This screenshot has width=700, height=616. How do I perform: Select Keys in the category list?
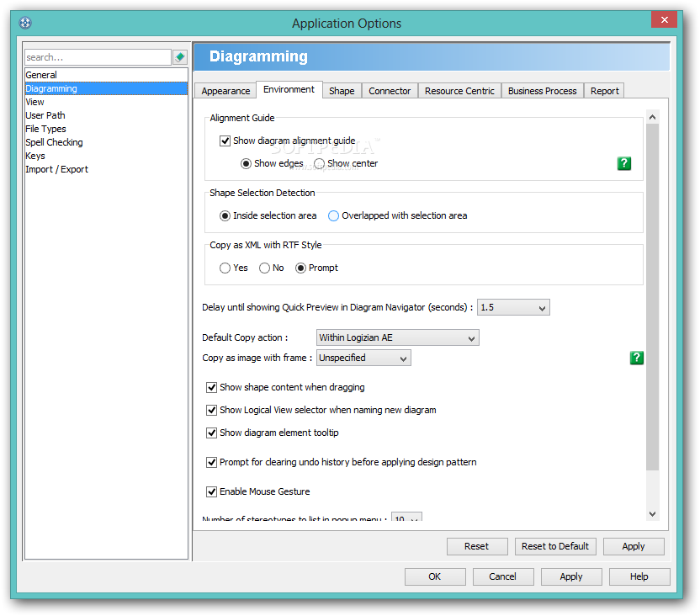pyautogui.click(x=106, y=156)
